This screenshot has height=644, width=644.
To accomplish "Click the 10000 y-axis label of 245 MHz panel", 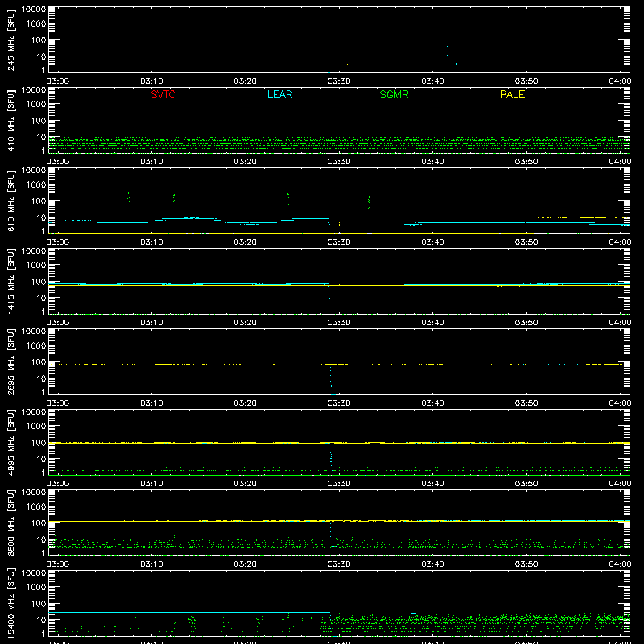I will coord(34,10).
